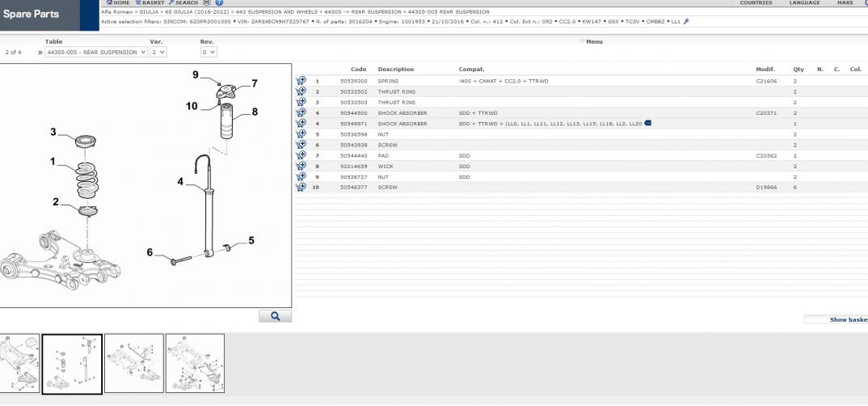Click modification code D19866
The height and width of the screenshot is (406, 868).
tap(766, 187)
